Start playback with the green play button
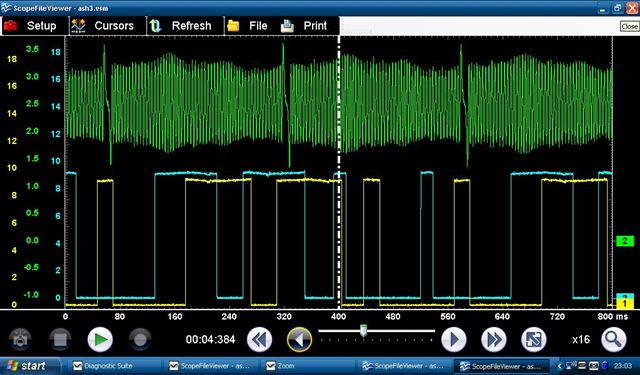Viewport: 640px width, 375px height. tap(100, 339)
